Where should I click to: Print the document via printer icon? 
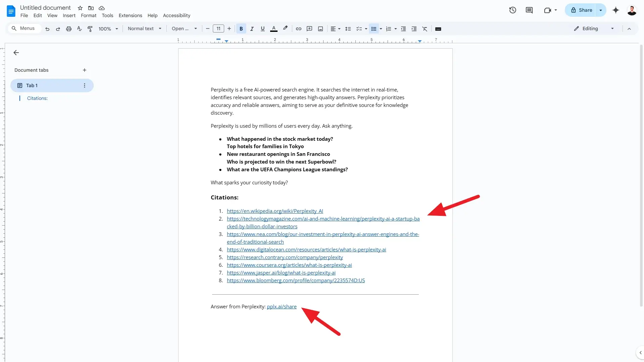[x=69, y=29]
